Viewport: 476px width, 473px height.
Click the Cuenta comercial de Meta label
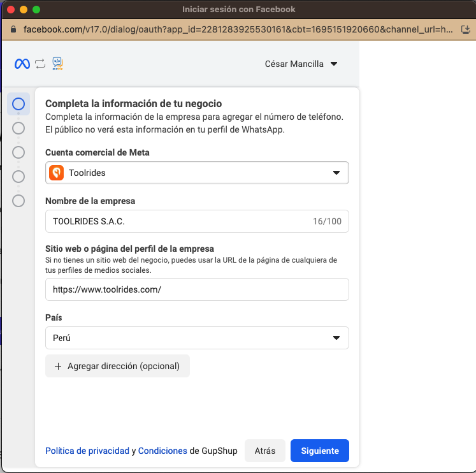pos(97,152)
